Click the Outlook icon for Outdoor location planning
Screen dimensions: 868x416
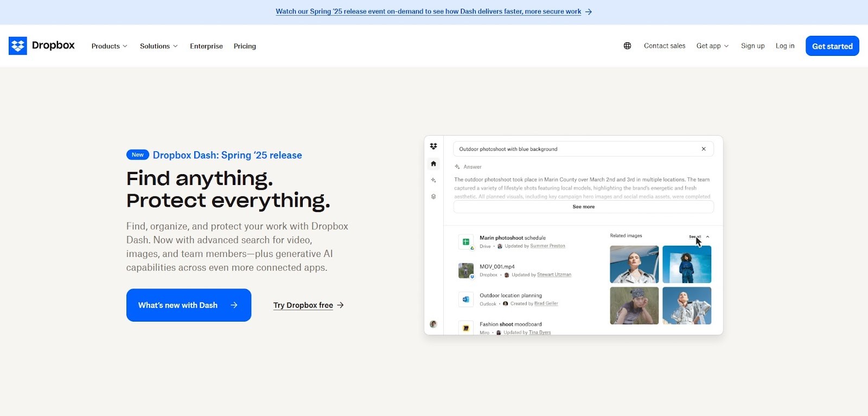point(465,299)
